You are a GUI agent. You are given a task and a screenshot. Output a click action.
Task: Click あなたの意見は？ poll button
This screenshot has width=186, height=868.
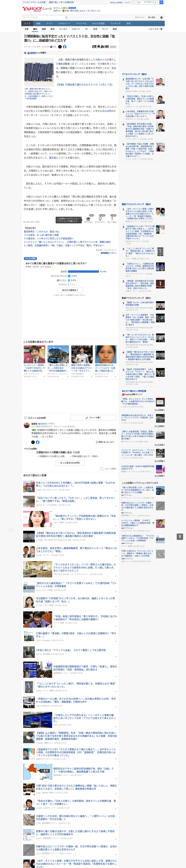(x=70, y=290)
